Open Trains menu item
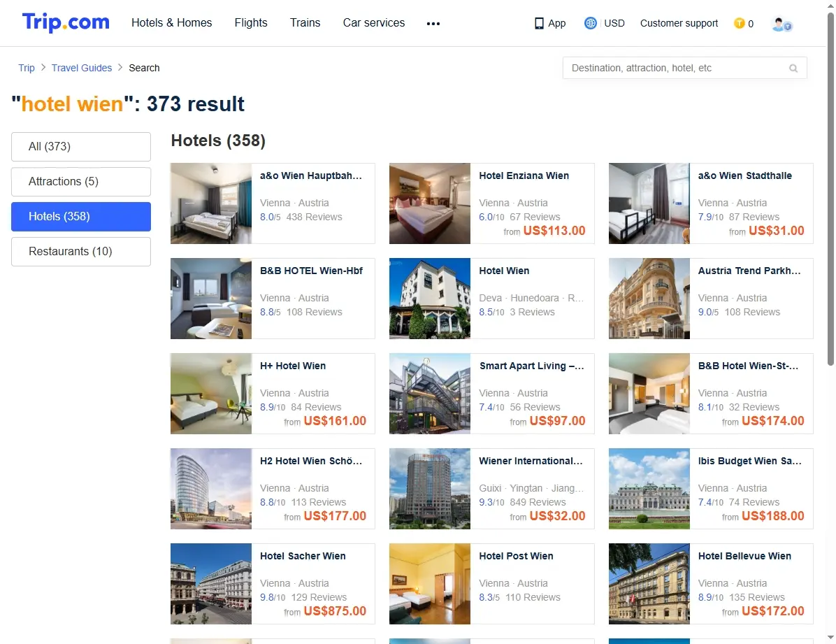This screenshot has height=644, width=836. click(305, 23)
